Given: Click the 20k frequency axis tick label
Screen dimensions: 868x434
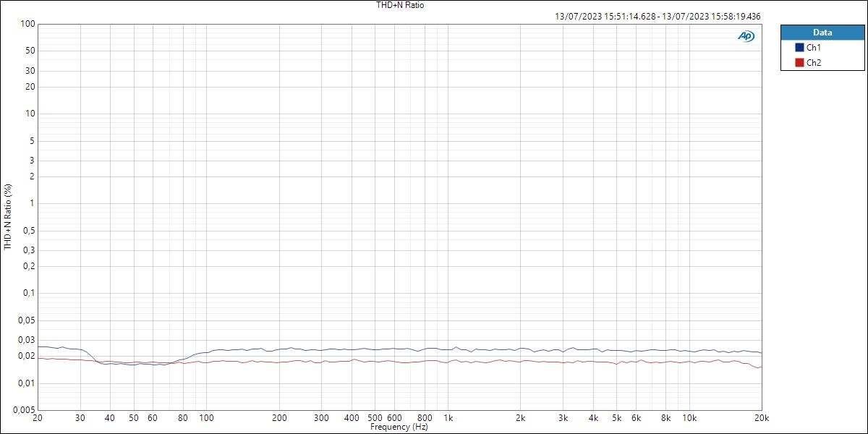Looking at the screenshot, I should pos(762,418).
